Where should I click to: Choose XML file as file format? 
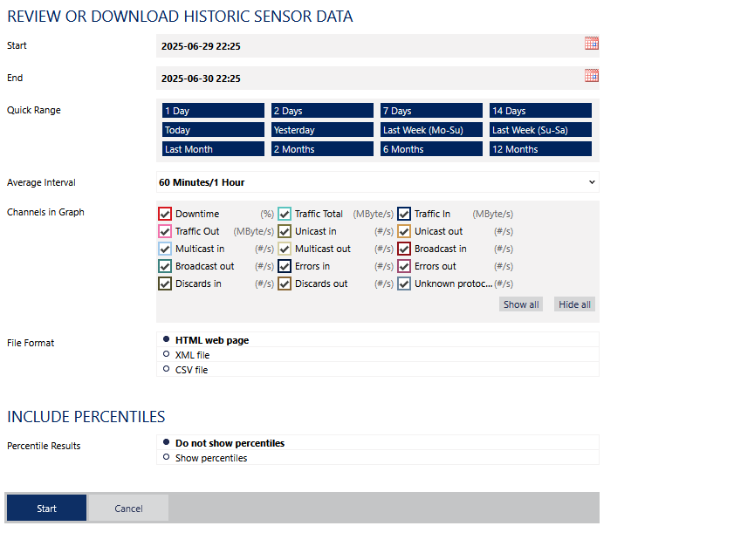point(166,354)
